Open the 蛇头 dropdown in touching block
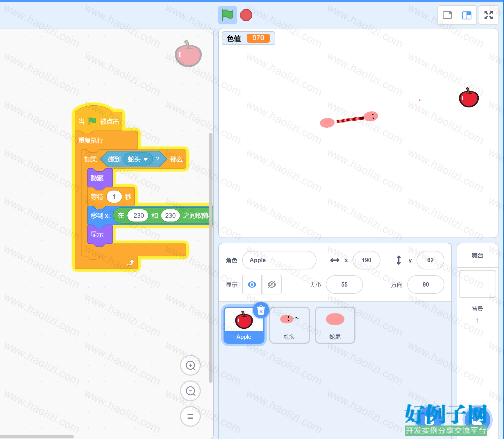This screenshot has width=504, height=439. click(138, 159)
